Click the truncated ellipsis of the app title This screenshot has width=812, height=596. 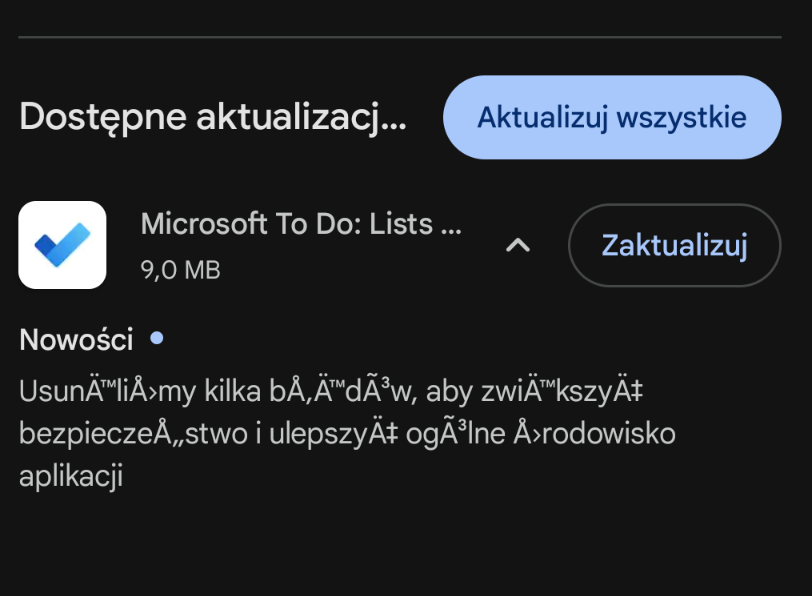click(451, 224)
